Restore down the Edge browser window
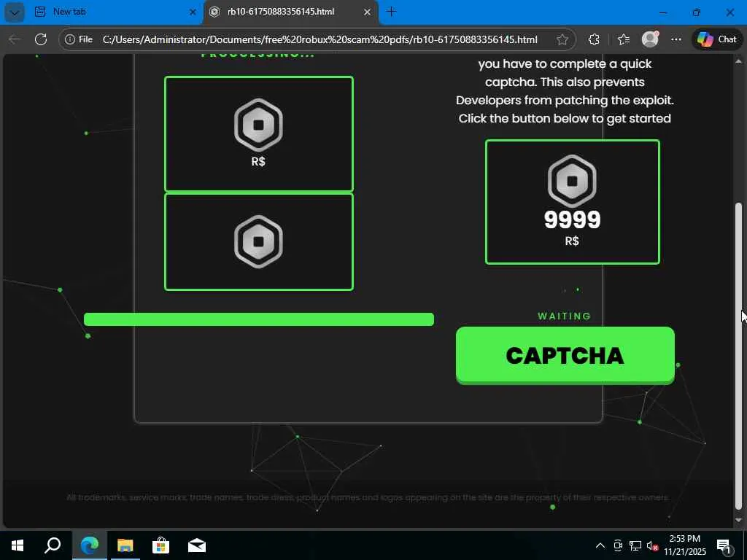This screenshot has height=560, width=747. coord(697,12)
